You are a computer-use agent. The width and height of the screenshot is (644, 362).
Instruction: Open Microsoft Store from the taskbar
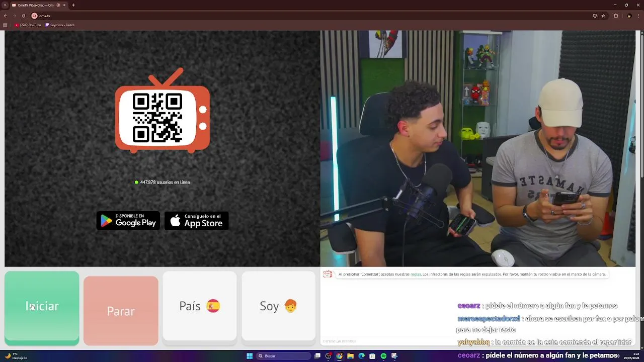coord(372,356)
